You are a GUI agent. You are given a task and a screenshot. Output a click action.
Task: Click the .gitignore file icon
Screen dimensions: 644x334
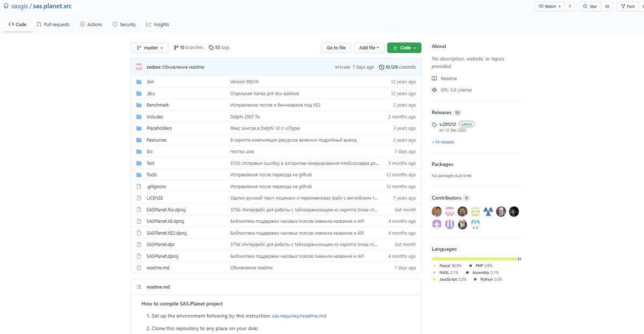click(139, 186)
